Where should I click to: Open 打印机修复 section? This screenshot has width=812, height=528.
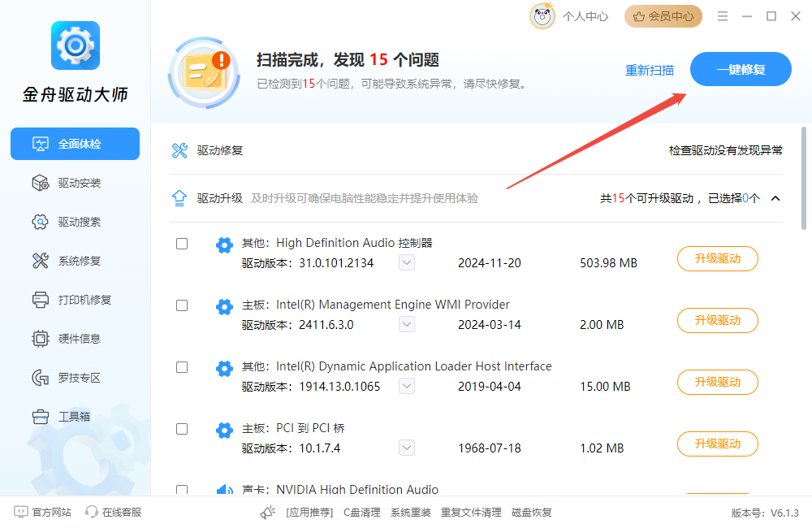coord(75,300)
